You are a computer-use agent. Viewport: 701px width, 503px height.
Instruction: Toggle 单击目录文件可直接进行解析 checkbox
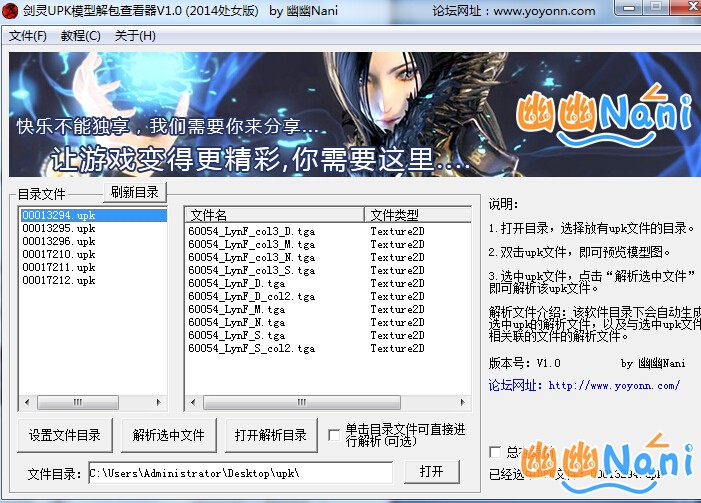tap(334, 435)
